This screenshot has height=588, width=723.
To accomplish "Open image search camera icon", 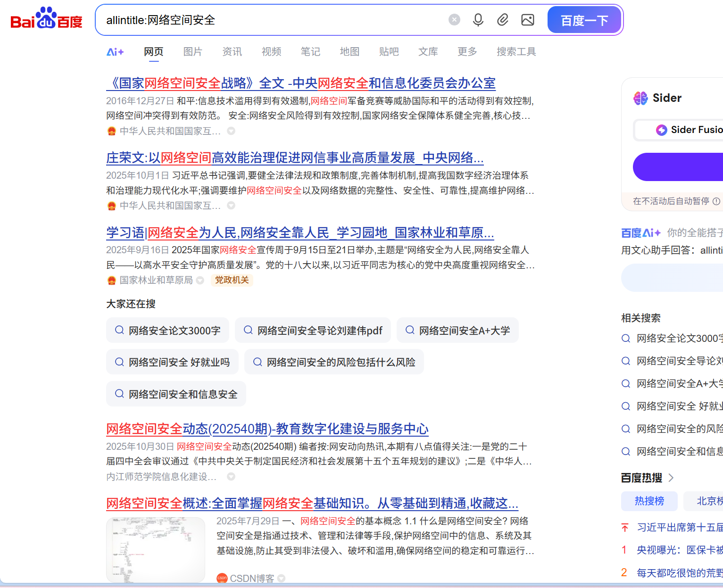I will pyautogui.click(x=528, y=20).
